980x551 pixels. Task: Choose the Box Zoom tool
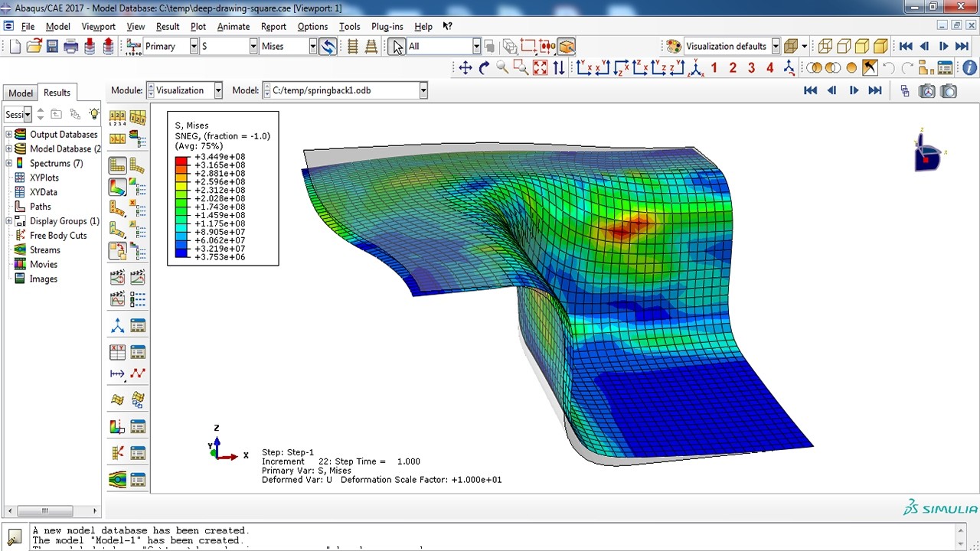(521, 68)
